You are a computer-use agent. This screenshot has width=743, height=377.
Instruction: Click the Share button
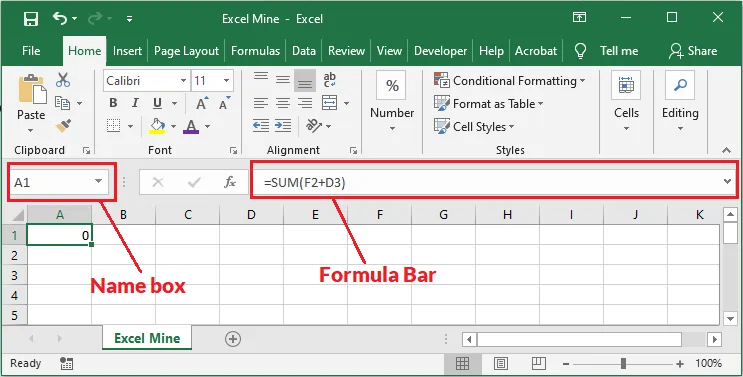[693, 51]
